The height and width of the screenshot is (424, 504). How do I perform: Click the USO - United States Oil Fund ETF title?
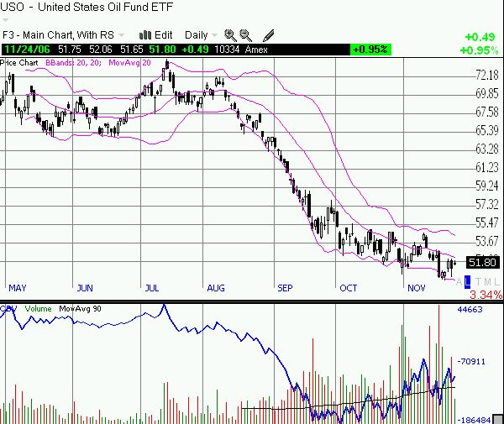(87, 7)
